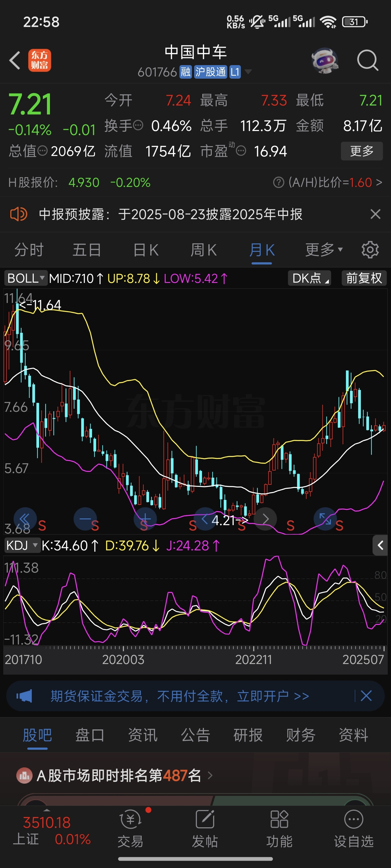Tap the 融 margin badge
Image resolution: width=391 pixels, height=868 pixels.
185,72
